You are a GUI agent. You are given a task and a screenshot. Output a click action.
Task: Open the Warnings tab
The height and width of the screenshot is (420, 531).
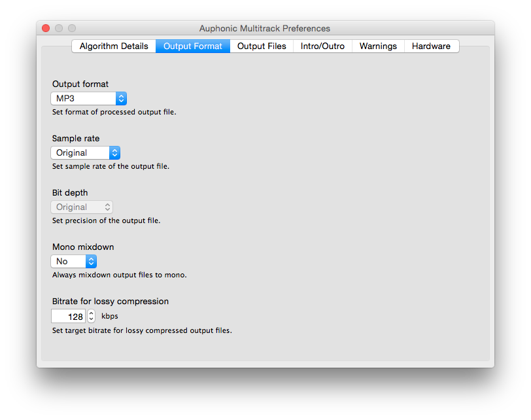coord(378,46)
